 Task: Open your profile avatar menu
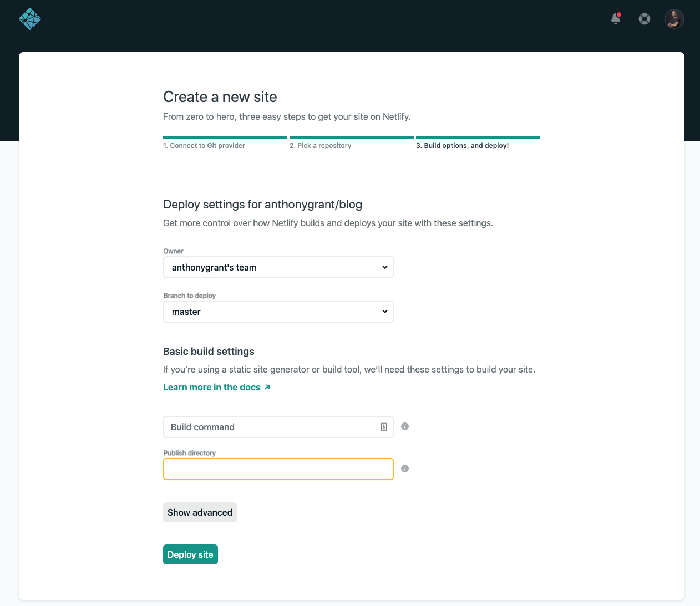pos(674,18)
